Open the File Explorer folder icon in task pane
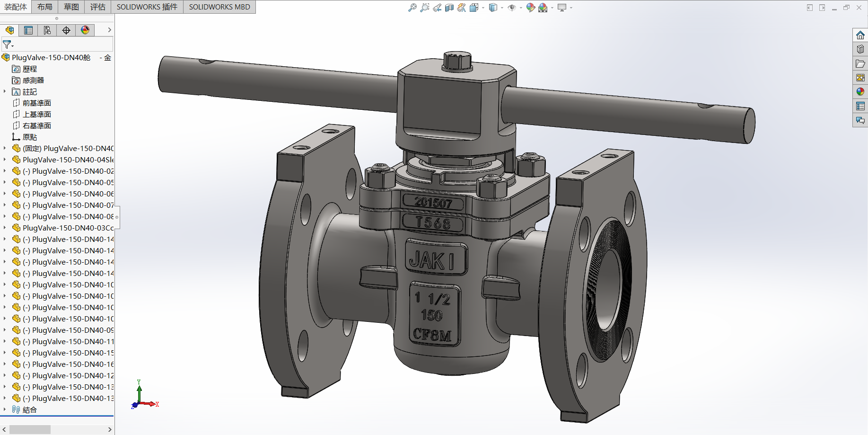The image size is (868, 435). [x=860, y=63]
